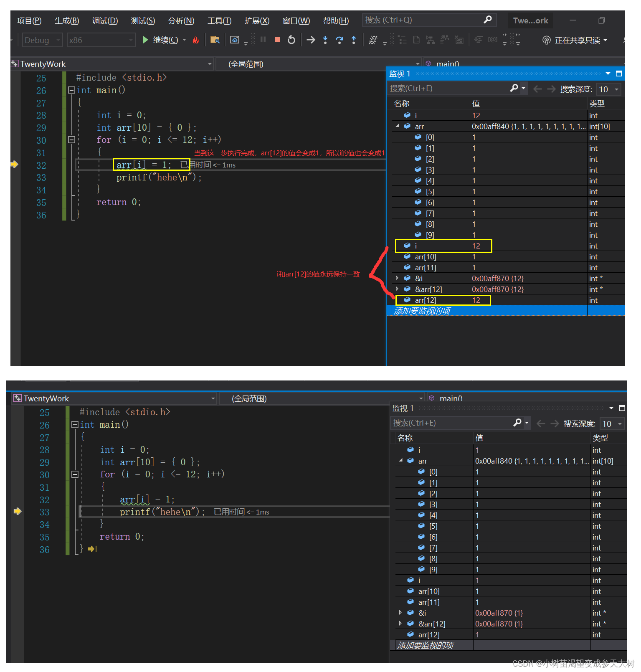
Task: Maximize the top 监视 1 panel
Action: (x=619, y=74)
